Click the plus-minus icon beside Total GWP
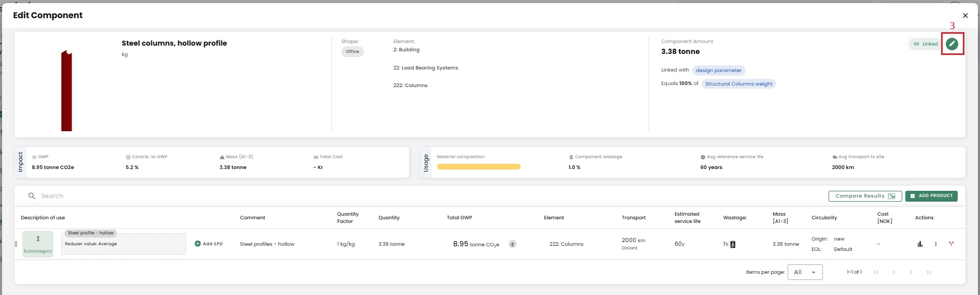The height and width of the screenshot is (295, 980). tap(512, 244)
